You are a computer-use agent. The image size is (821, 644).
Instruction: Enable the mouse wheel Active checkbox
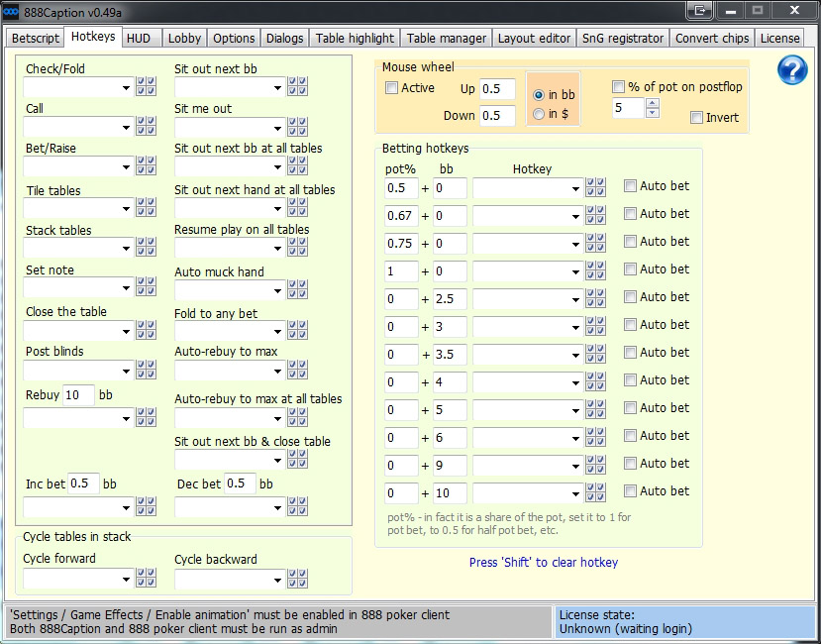point(392,88)
